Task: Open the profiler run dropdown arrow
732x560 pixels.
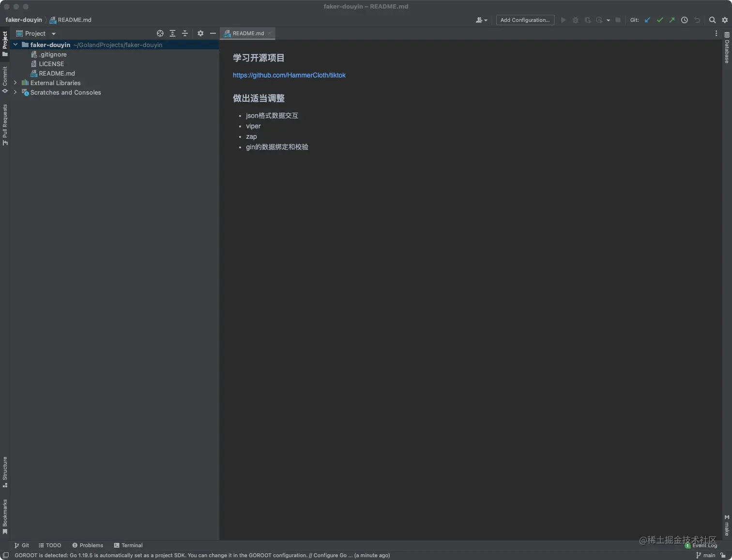Action: (x=608, y=20)
